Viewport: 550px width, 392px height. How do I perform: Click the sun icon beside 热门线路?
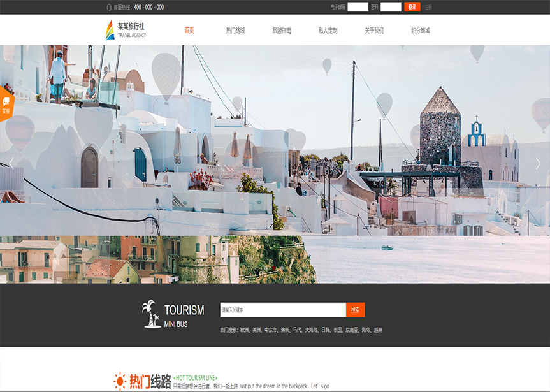[120, 381]
